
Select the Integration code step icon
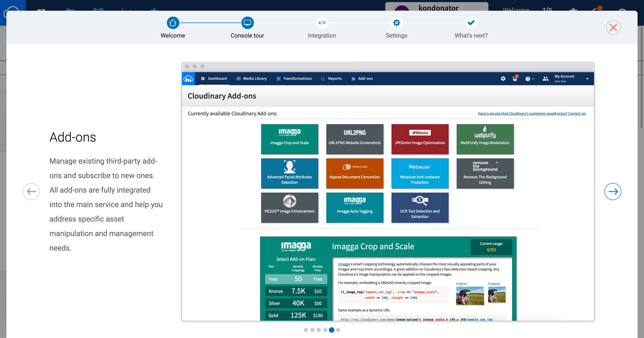coord(322,23)
